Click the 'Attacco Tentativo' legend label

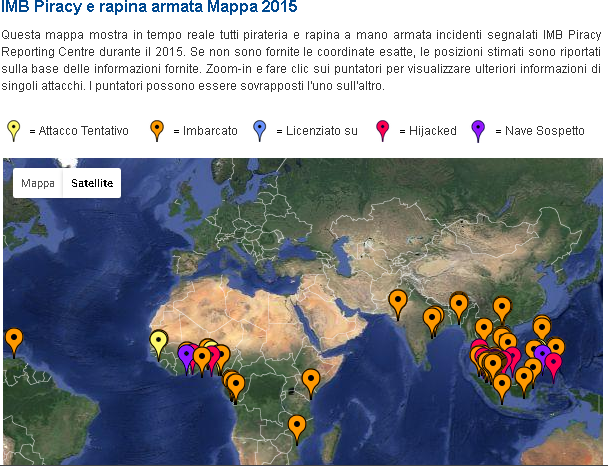[83, 131]
